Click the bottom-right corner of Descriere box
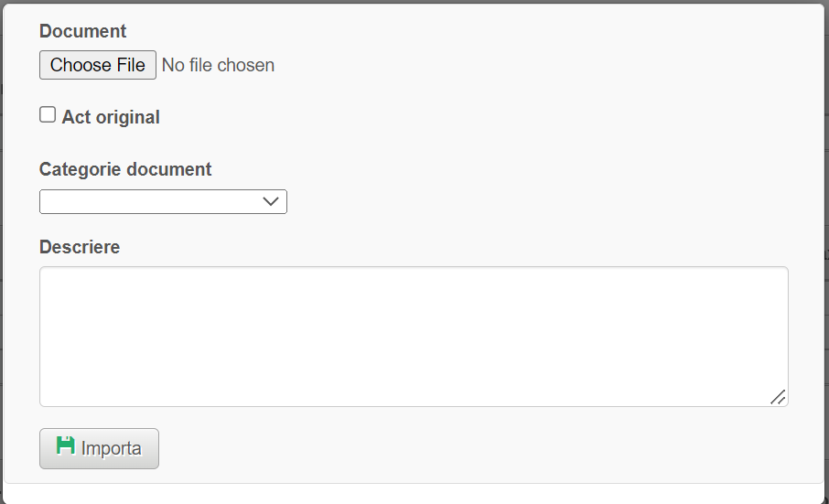 [779, 397]
